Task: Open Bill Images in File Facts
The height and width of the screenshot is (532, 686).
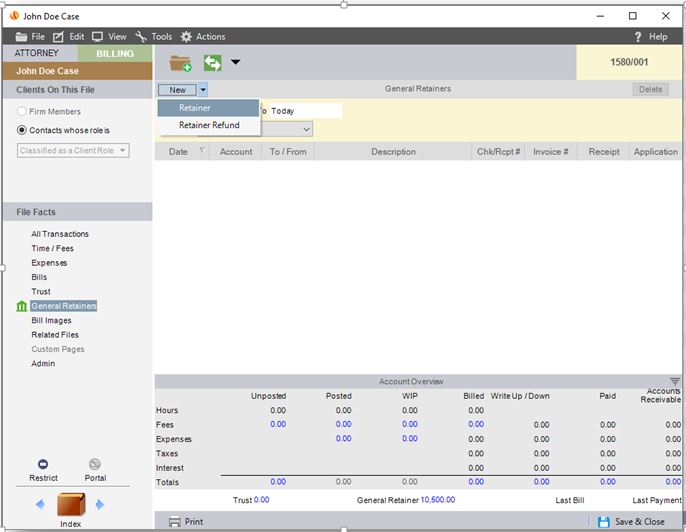Action: (51, 320)
